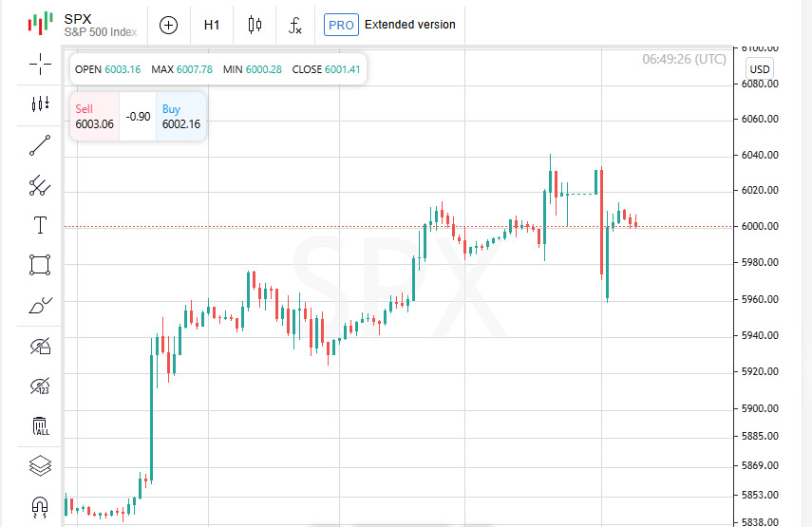Toggle magnet snap mode
812x527 pixels.
coord(40,506)
